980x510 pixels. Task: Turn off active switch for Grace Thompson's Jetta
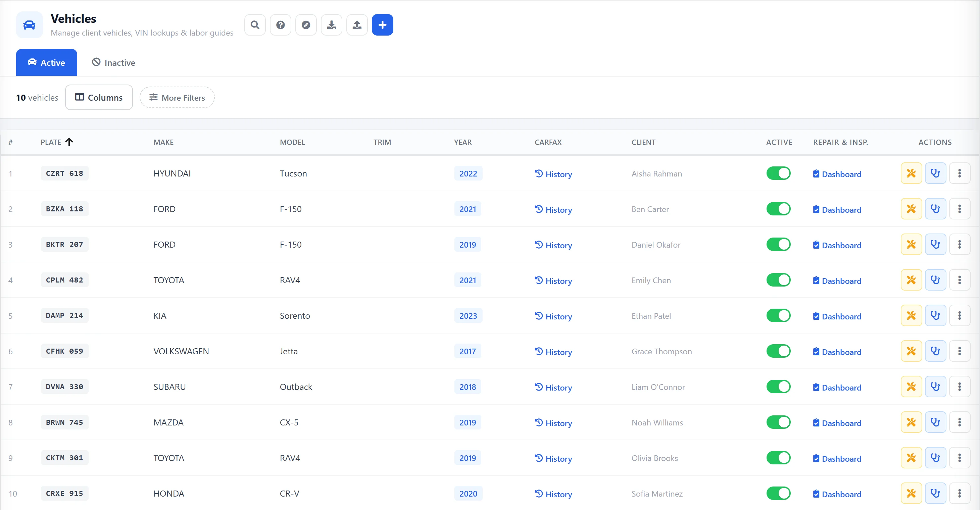click(778, 351)
